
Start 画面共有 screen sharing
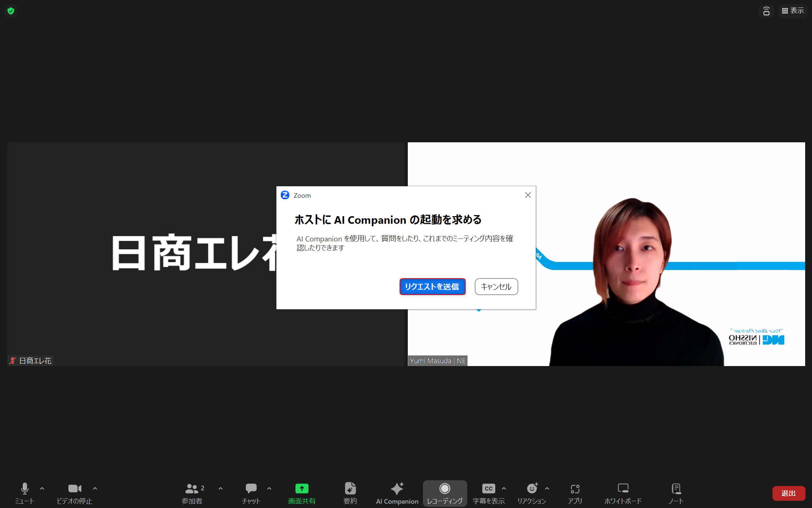tap(302, 493)
